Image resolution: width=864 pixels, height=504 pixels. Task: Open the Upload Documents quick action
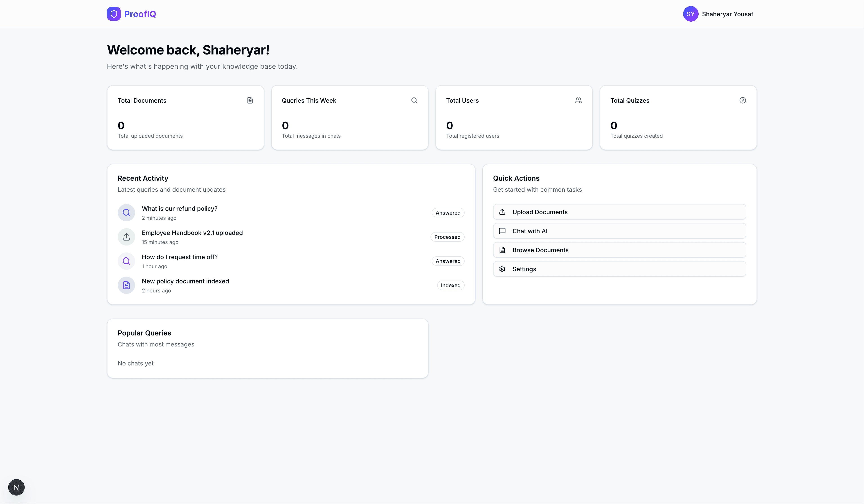point(619,212)
